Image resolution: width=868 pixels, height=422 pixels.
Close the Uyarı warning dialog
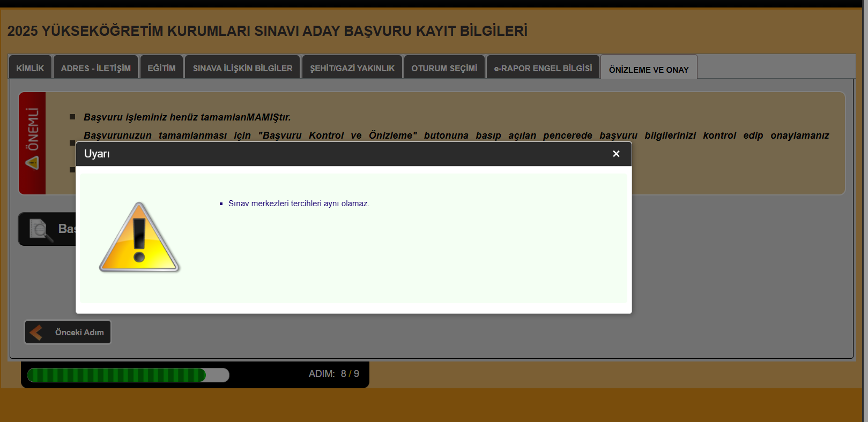point(616,154)
